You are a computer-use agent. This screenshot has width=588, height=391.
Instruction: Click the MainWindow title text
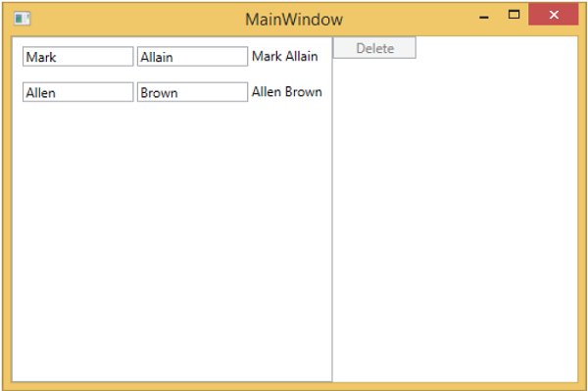point(294,20)
